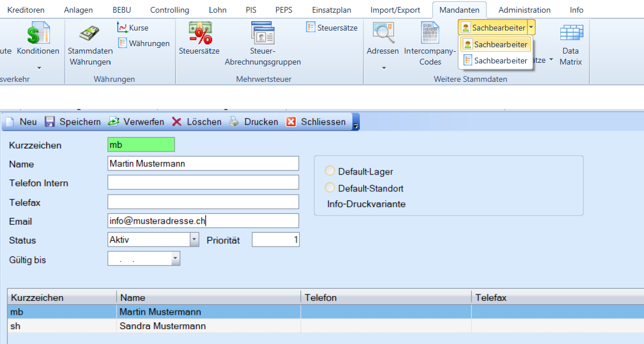This screenshot has width=644, height=344.
Task: Close the form with Schliessen
Action: click(316, 122)
